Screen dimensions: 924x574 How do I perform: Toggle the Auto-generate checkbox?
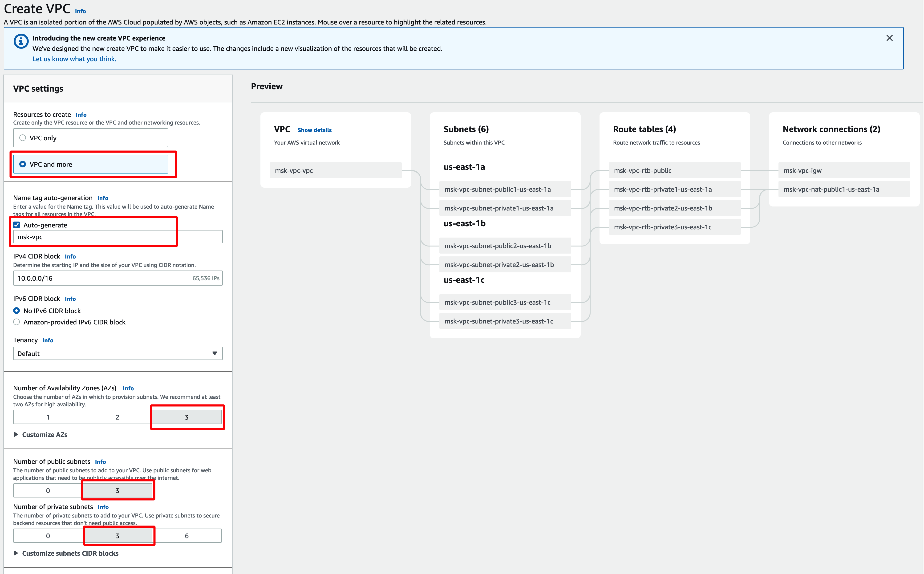pos(17,225)
